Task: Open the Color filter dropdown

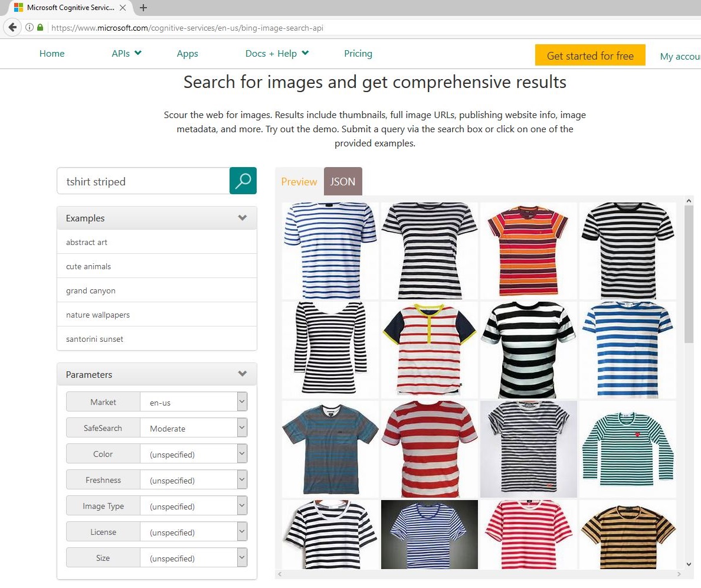Action: [241, 454]
